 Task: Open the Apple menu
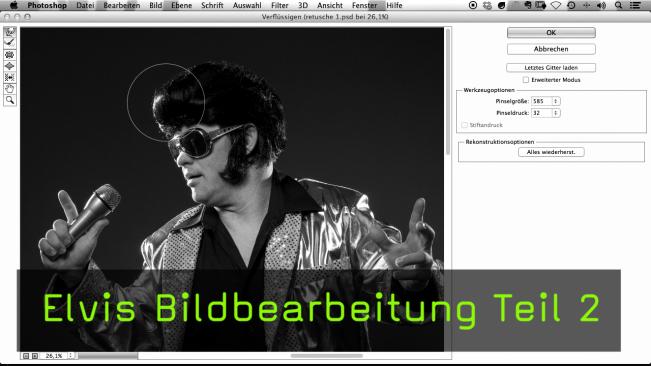(14, 5)
